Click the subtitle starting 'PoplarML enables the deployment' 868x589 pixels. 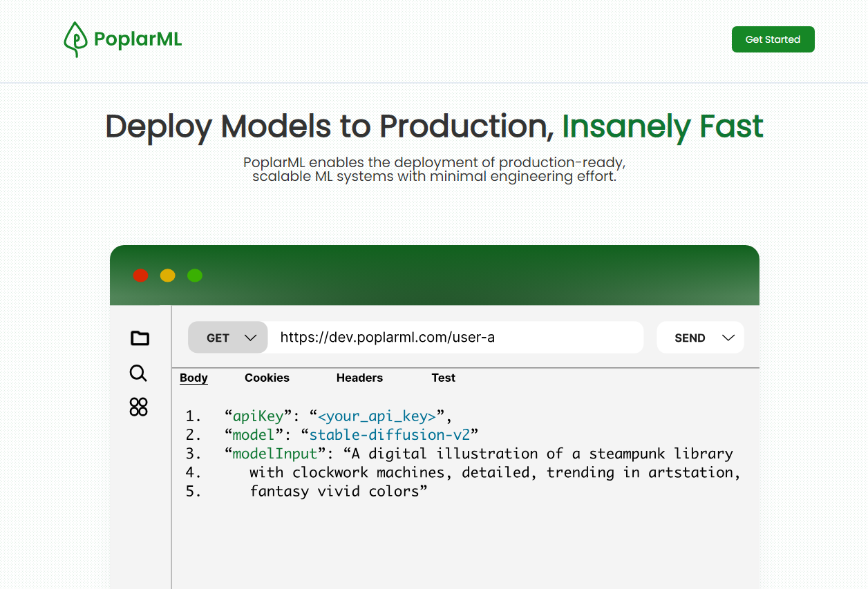coord(434,170)
